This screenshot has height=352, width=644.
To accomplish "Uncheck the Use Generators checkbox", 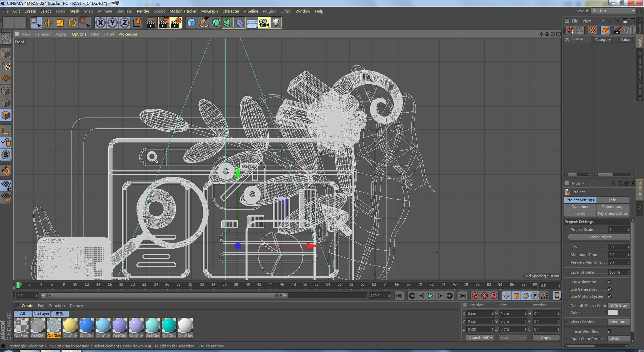I will 610,289.
